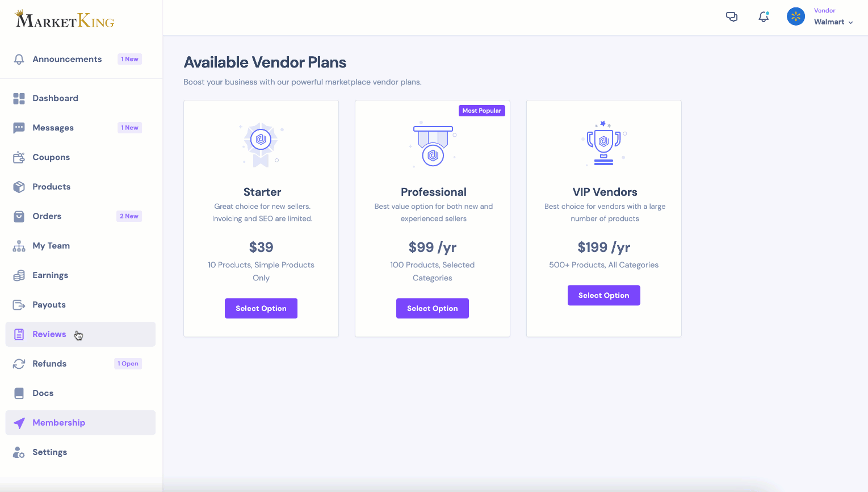Click the Products box icon
868x492 pixels.
click(19, 187)
